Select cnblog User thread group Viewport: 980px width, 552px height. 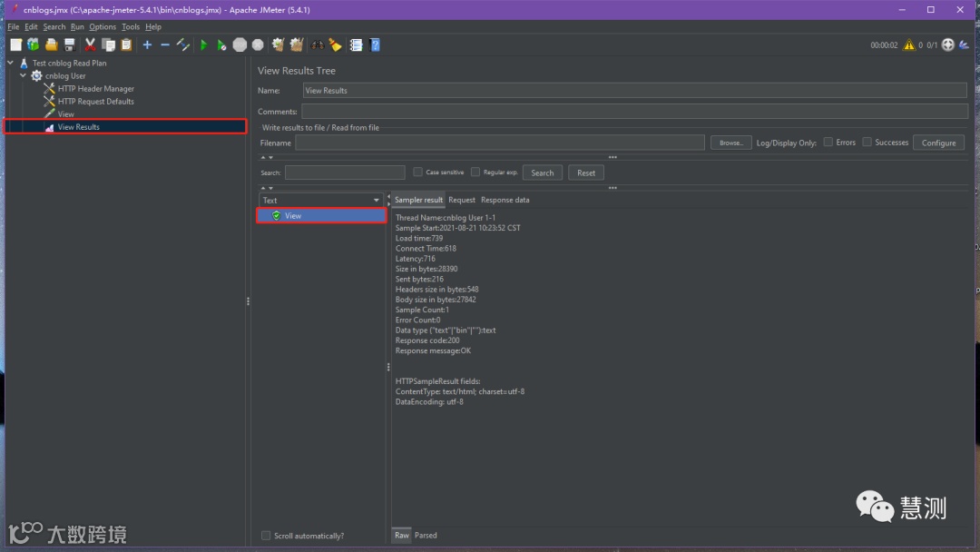pos(65,75)
